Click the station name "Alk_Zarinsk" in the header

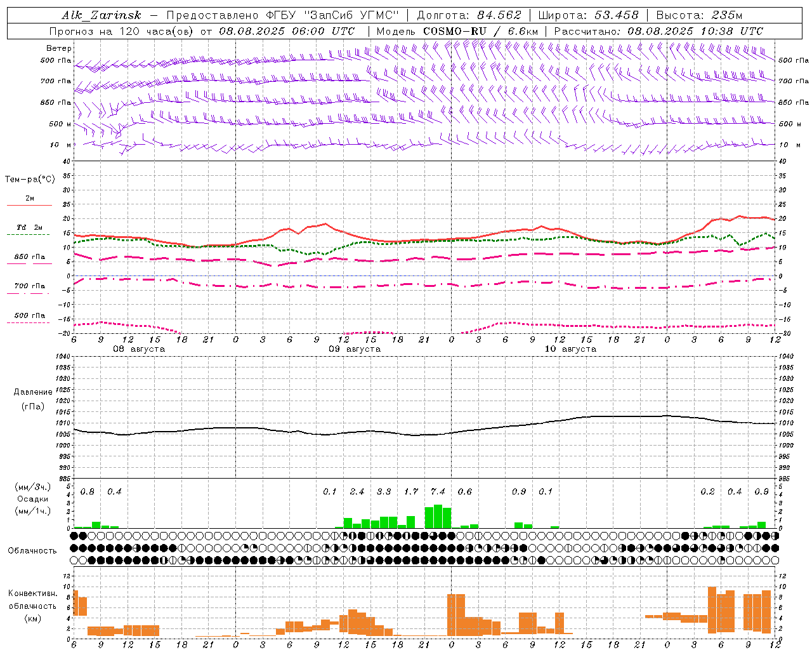tap(101, 15)
